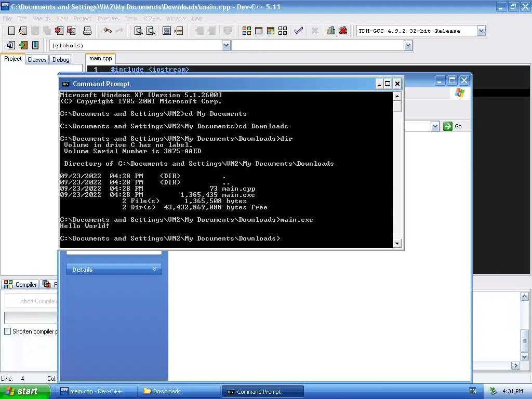Image resolution: width=532 pixels, height=399 pixels.
Task: Click the Profile Analysis chart icon
Action: tap(331, 31)
